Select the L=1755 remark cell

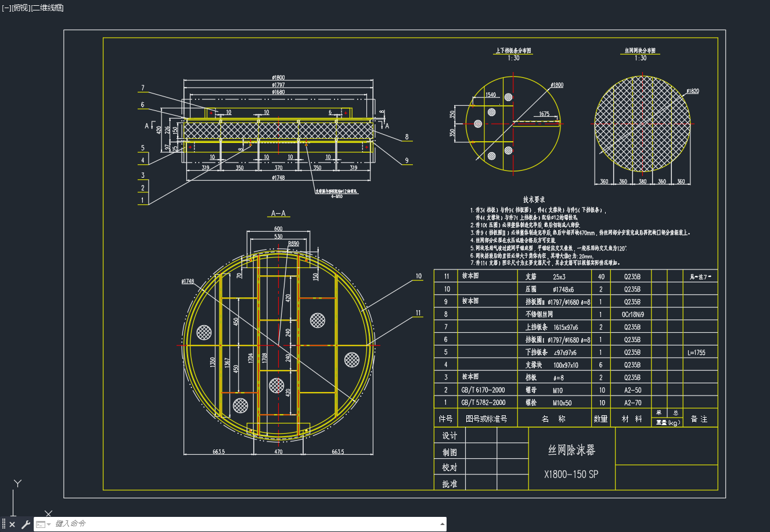coord(696,353)
